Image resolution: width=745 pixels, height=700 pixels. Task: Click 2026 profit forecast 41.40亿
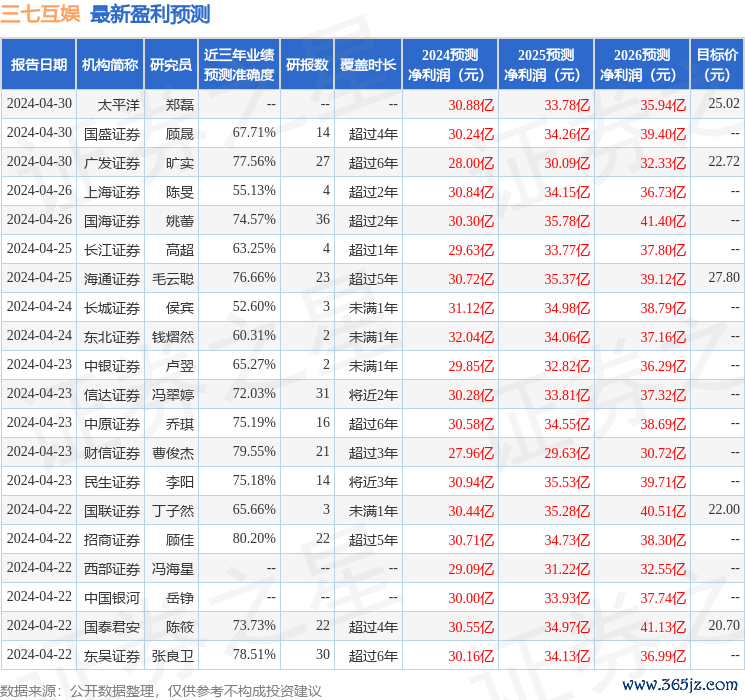pyautogui.click(x=663, y=221)
